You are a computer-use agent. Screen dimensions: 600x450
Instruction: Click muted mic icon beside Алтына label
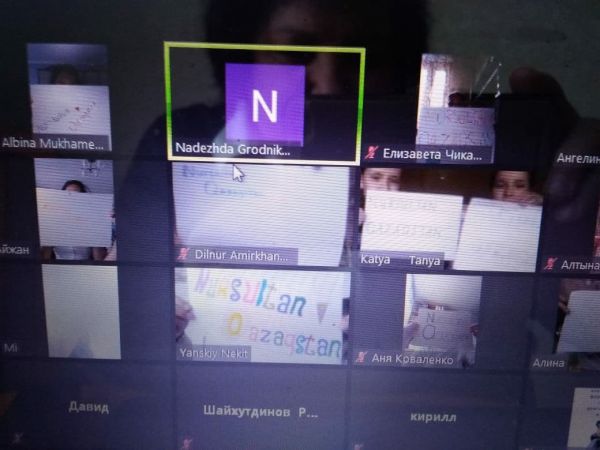click(548, 265)
